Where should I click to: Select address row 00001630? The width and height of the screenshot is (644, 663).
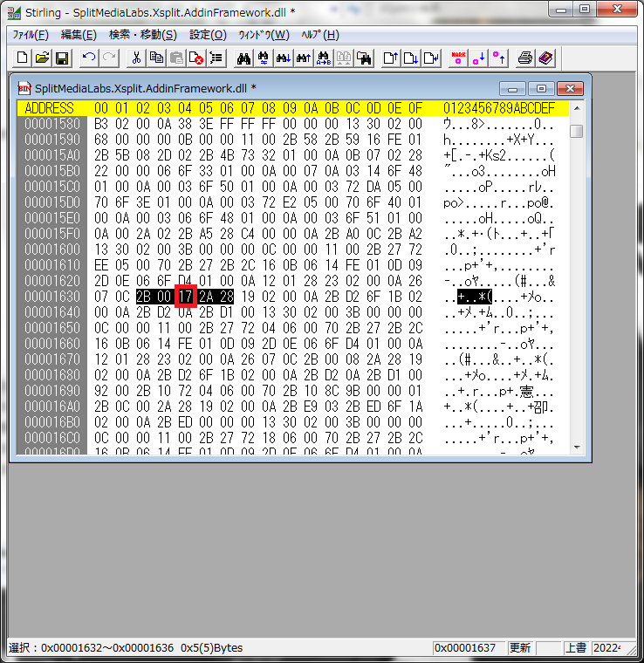pyautogui.click(x=52, y=297)
